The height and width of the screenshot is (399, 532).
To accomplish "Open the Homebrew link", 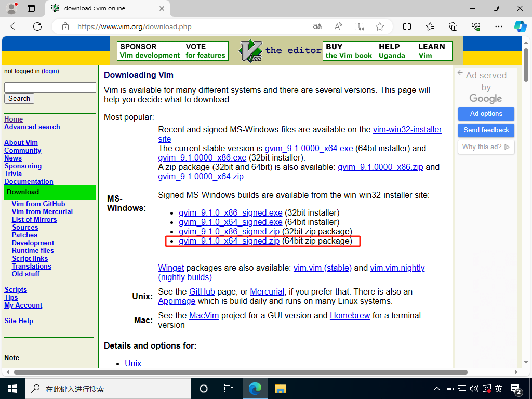I will pos(350,315).
